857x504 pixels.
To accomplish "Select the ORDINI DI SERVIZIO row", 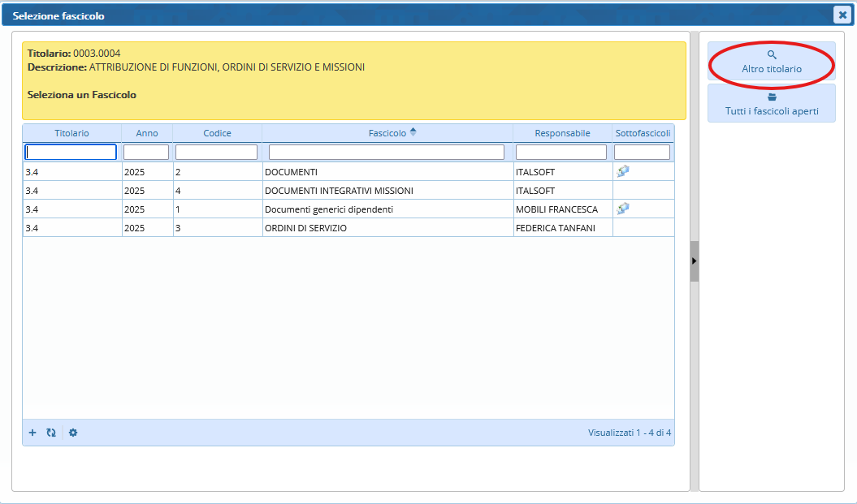I will tap(305, 228).
